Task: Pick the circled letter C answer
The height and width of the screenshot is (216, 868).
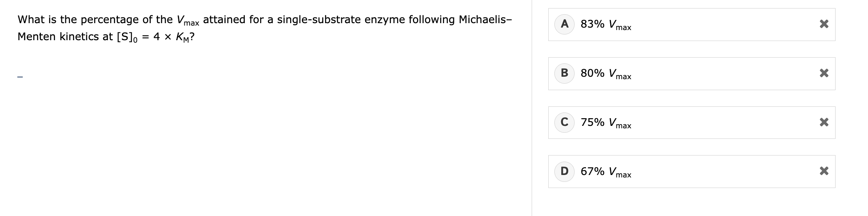Action: point(564,122)
